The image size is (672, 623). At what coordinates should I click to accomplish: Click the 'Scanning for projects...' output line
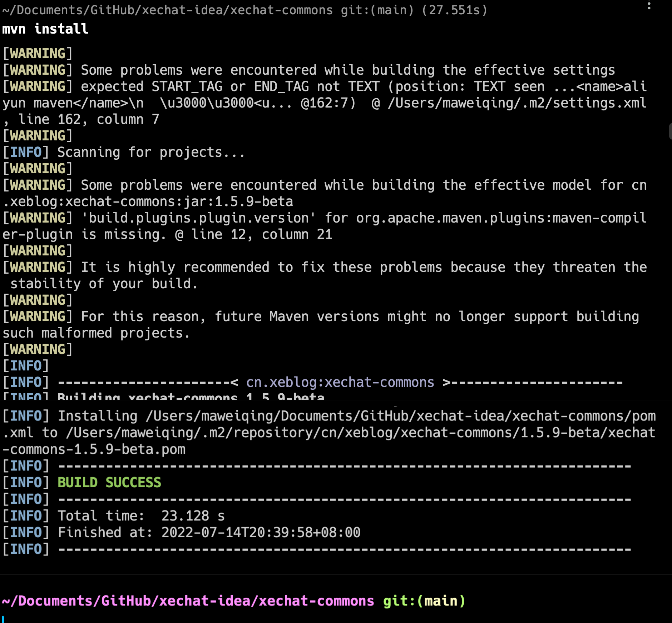(x=151, y=153)
